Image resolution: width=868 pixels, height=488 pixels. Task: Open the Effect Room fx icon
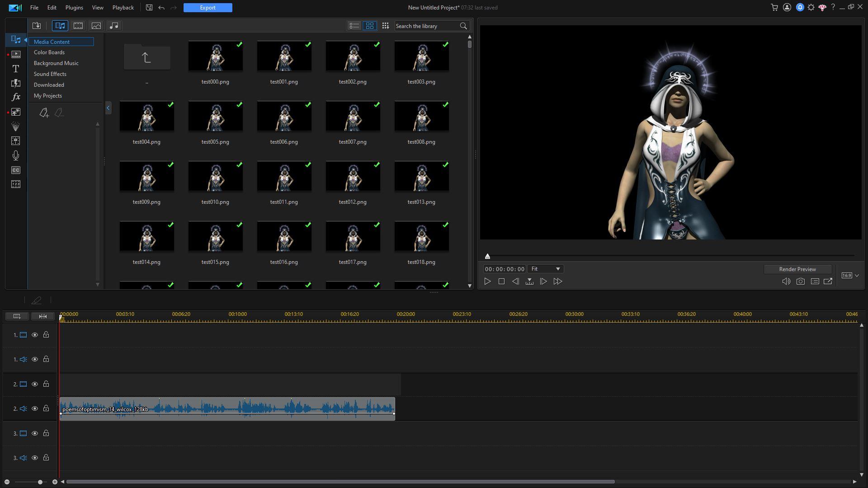click(x=15, y=97)
